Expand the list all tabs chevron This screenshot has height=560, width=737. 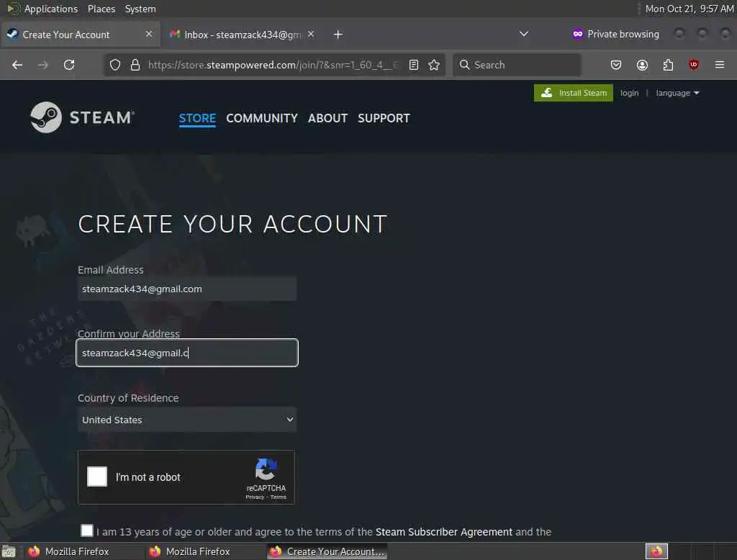point(524,34)
